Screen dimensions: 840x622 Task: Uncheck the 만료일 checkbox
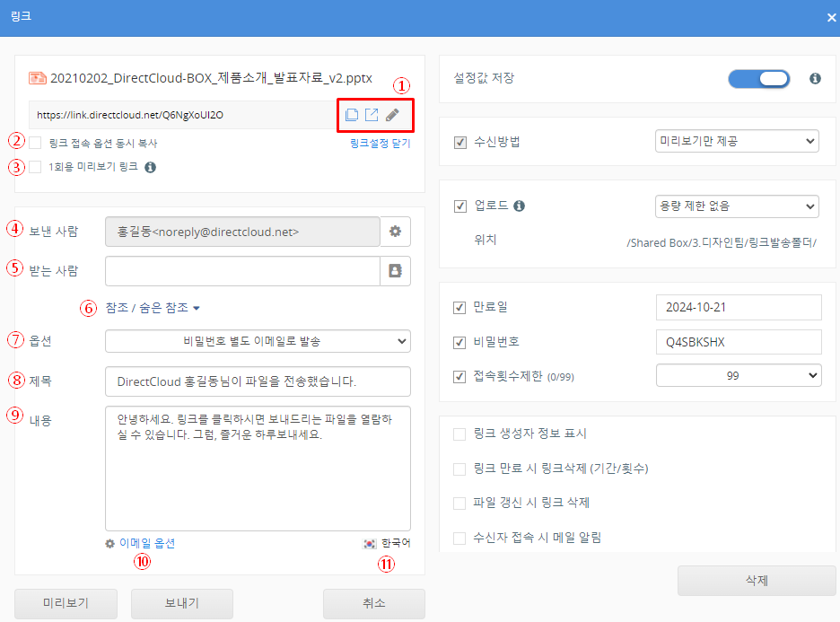coord(460,308)
